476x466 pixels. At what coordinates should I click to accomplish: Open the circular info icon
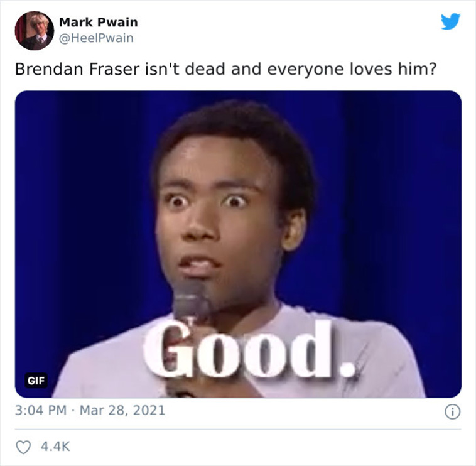pyautogui.click(x=452, y=412)
